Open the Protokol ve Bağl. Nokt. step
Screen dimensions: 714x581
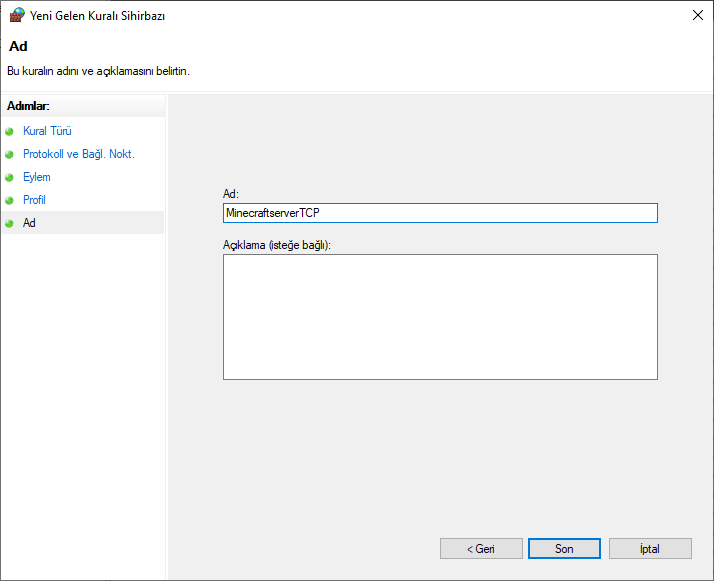(x=78, y=154)
